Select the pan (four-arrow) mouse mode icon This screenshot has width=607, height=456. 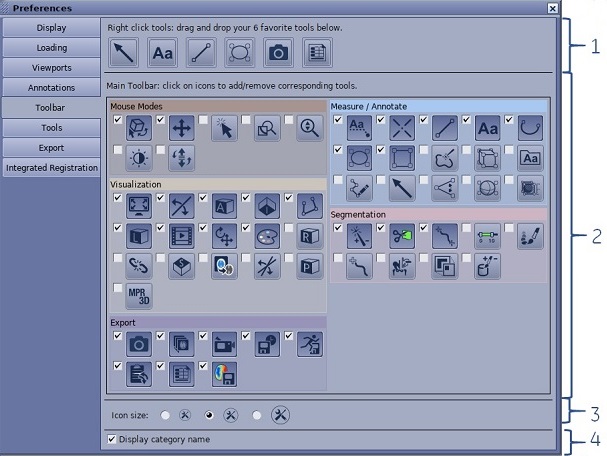tap(182, 129)
